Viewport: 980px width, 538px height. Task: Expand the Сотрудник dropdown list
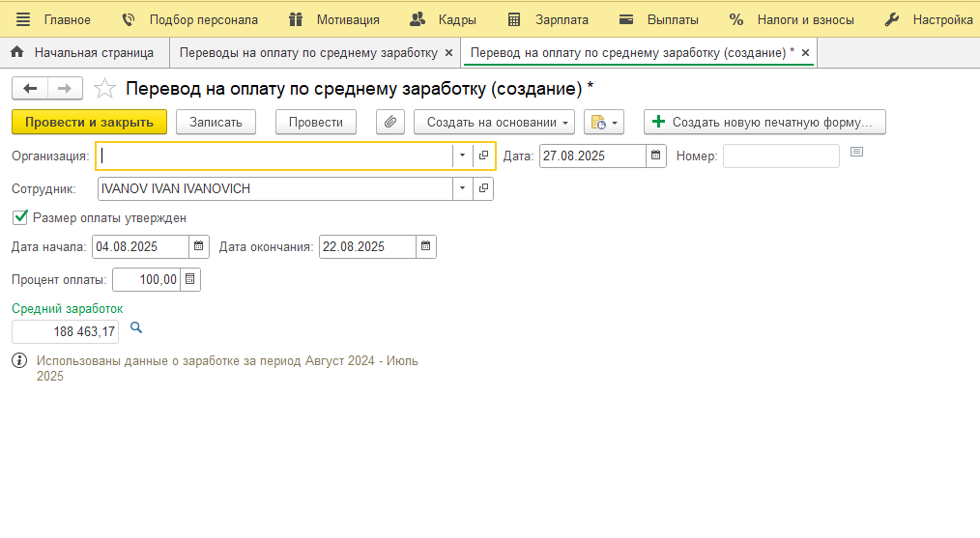462,188
